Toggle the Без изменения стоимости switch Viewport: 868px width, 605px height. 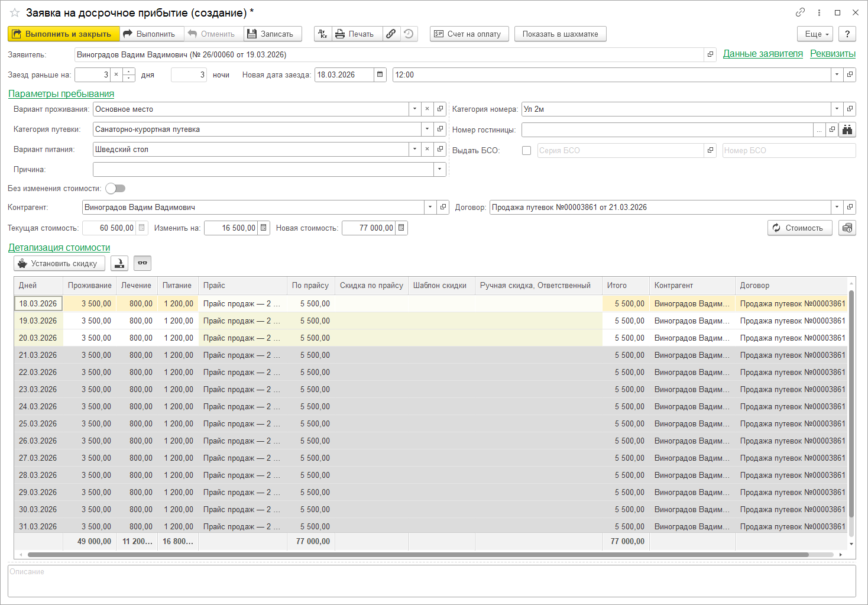115,189
